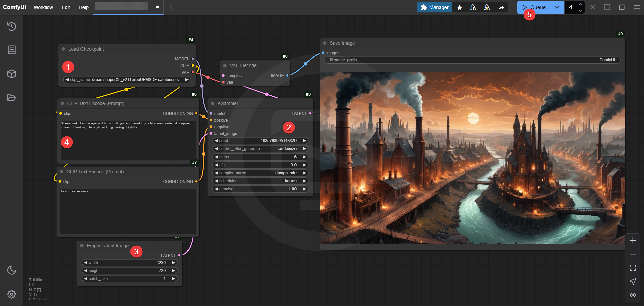The image size is (644, 306).
Task: Toggle link visibility with the eye icon
Action: (x=633, y=295)
